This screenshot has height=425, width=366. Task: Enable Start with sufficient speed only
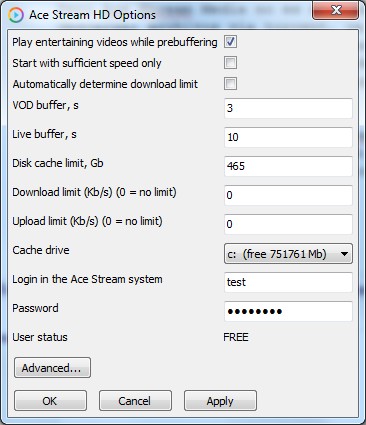(x=230, y=63)
